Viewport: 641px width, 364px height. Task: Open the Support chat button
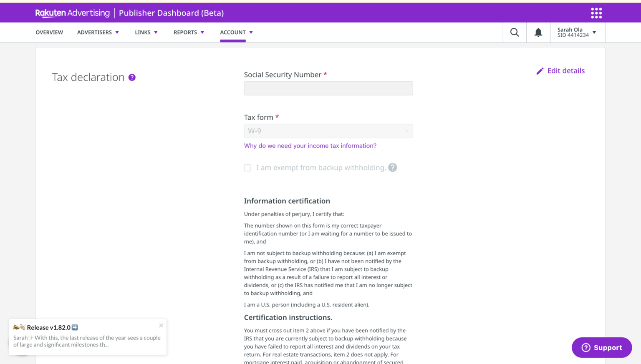coord(601,347)
